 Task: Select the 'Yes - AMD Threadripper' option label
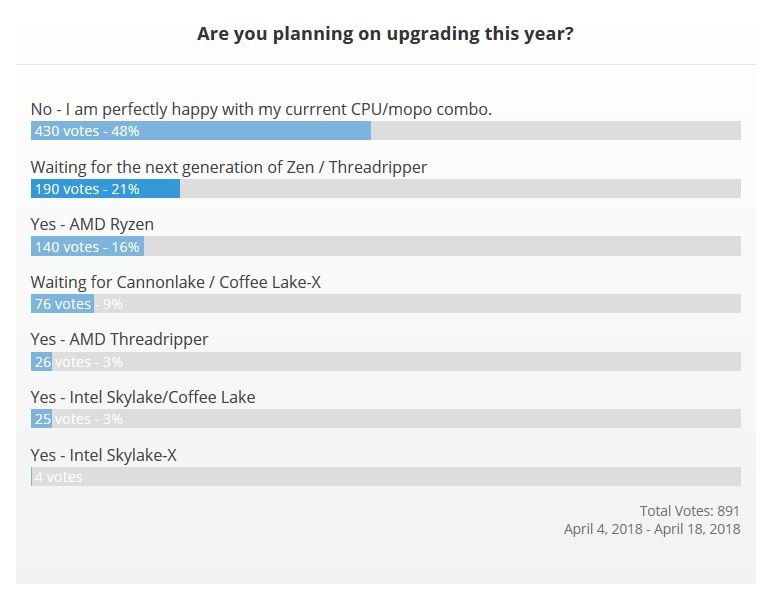point(119,340)
